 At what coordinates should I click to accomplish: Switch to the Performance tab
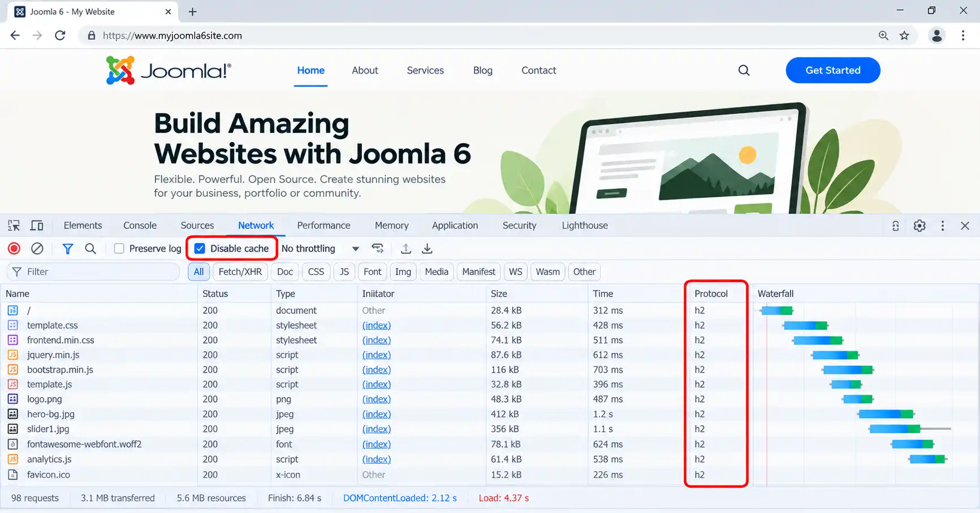(x=323, y=225)
